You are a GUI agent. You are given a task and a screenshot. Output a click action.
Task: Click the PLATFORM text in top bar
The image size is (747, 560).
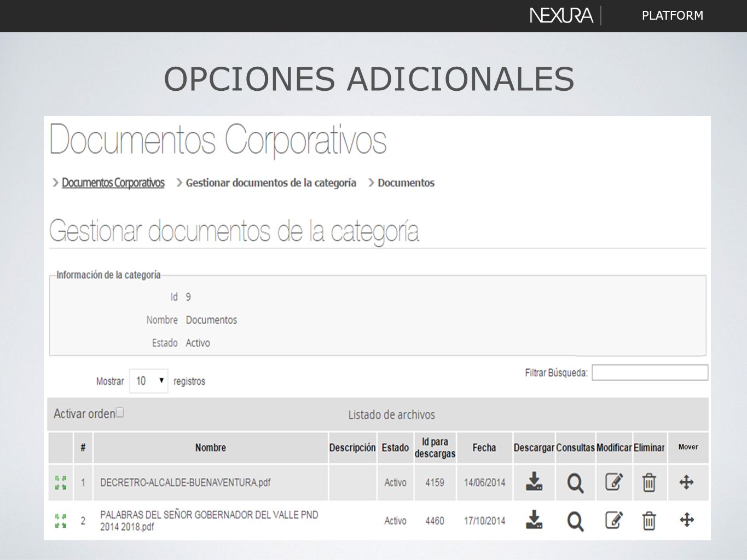point(673,15)
